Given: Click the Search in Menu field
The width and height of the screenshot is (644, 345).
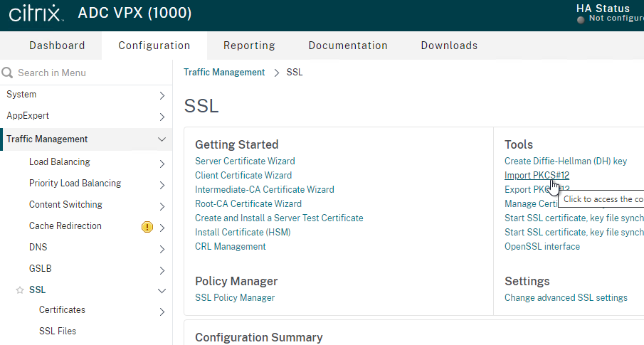Looking at the screenshot, I should coord(86,73).
